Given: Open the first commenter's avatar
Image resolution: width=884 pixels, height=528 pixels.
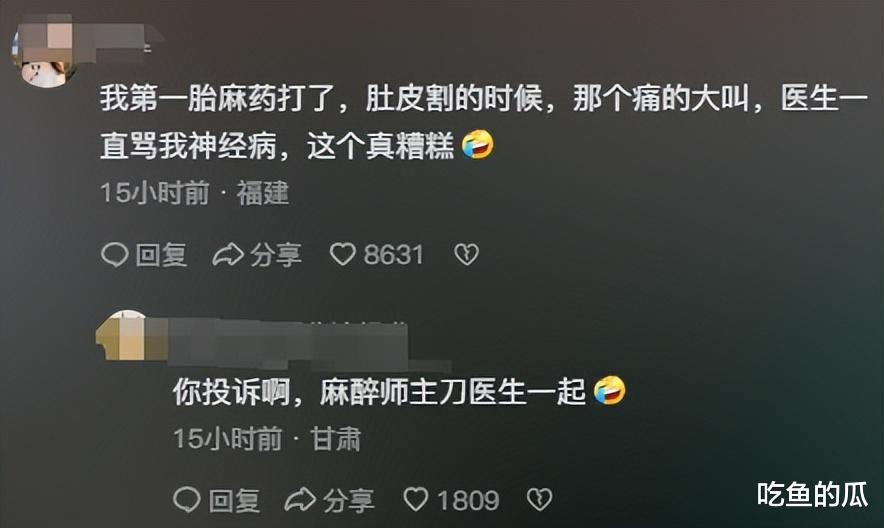Looking at the screenshot, I should 44,52.
